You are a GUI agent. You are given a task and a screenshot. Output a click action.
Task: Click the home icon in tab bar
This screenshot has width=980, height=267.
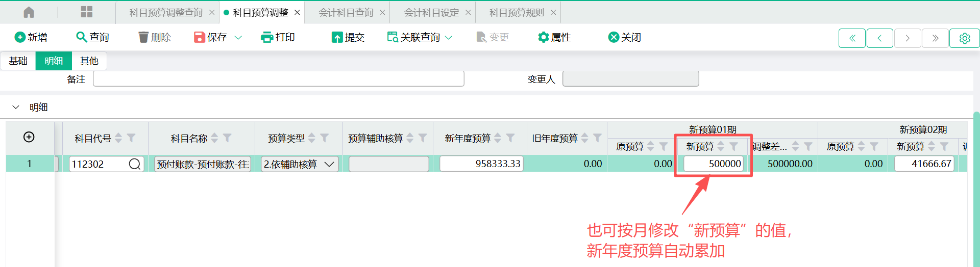point(29,12)
